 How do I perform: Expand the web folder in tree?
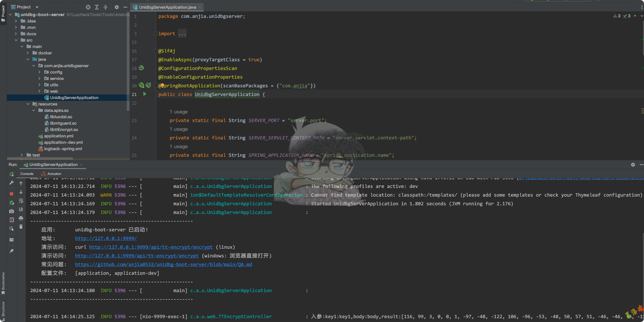(x=39, y=91)
